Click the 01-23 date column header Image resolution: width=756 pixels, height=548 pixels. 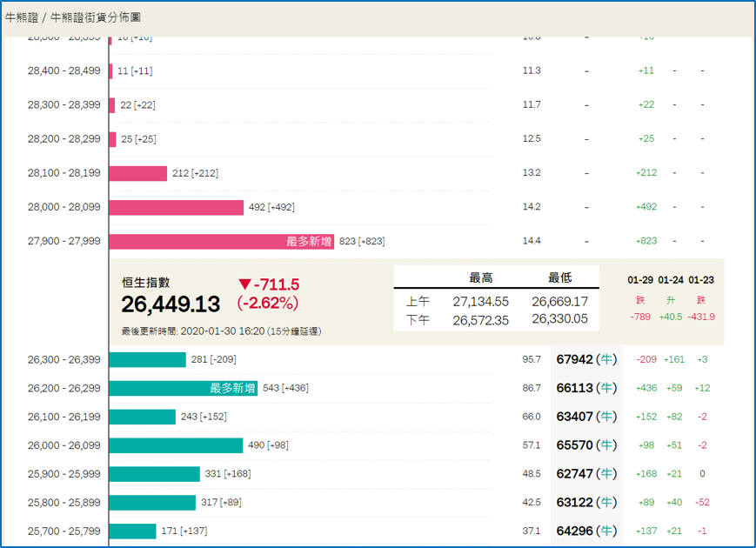point(701,280)
